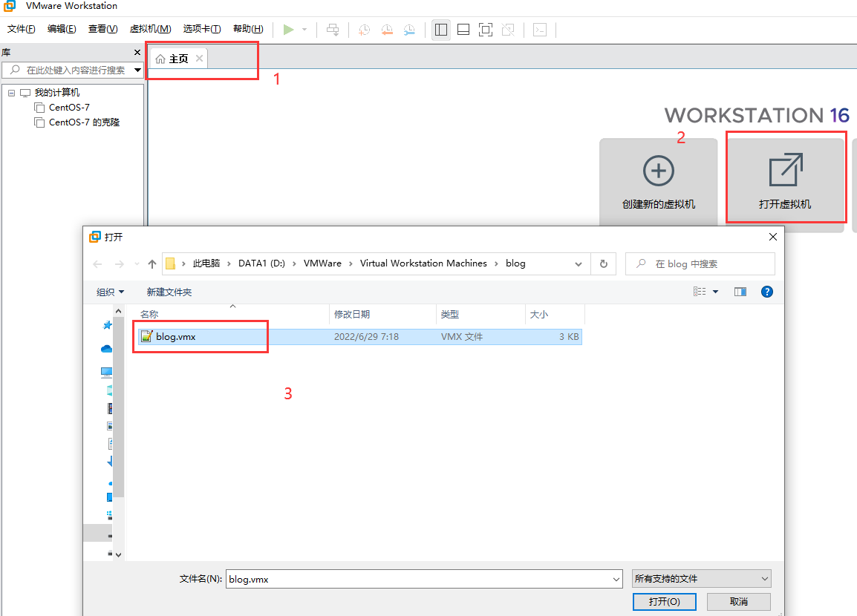Sort files by the 类型 column header
Screen dimensions: 857x616
480,315
